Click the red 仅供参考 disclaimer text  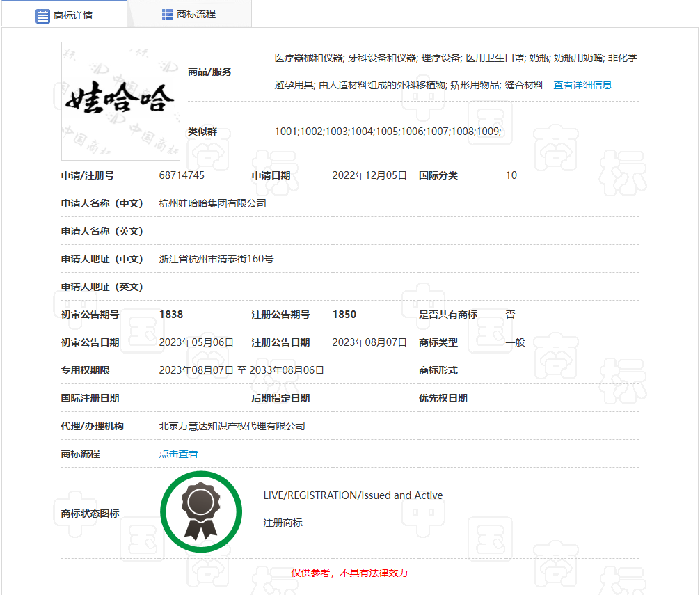coord(349,573)
